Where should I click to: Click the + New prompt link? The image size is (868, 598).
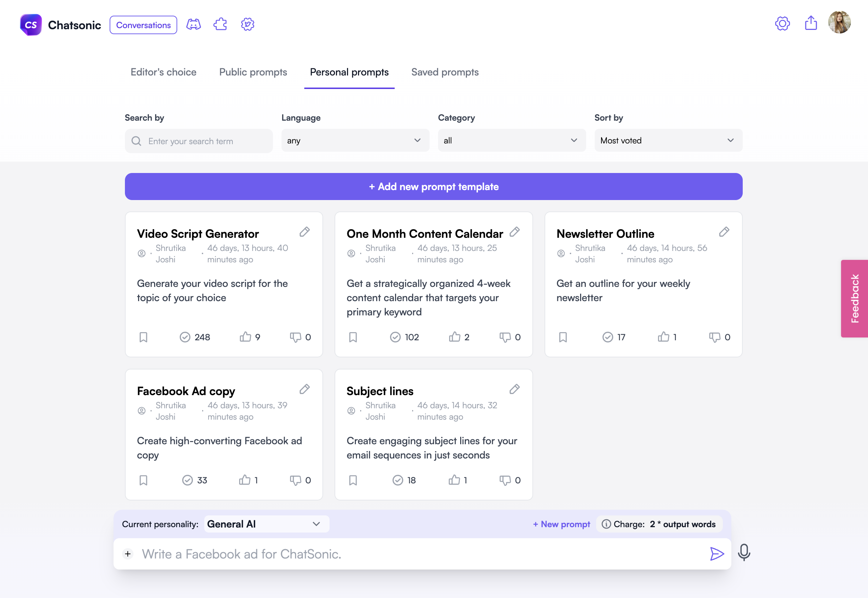pyautogui.click(x=561, y=524)
